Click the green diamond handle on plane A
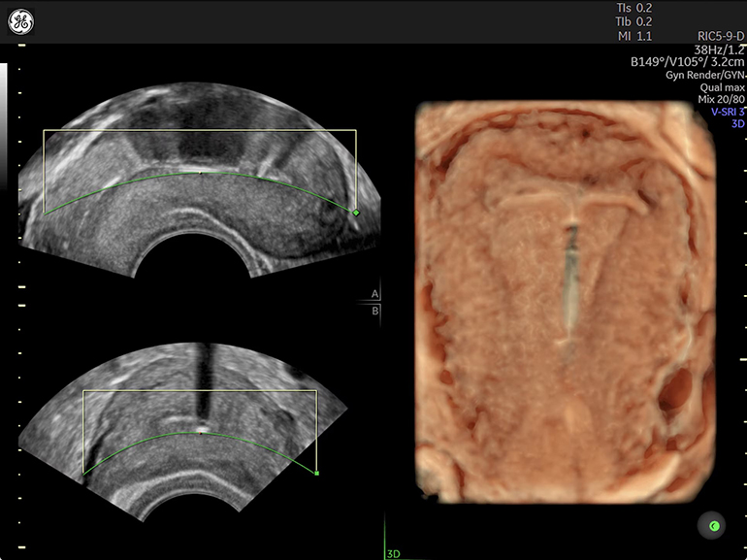Screen dimensions: 747x560 (356, 212)
